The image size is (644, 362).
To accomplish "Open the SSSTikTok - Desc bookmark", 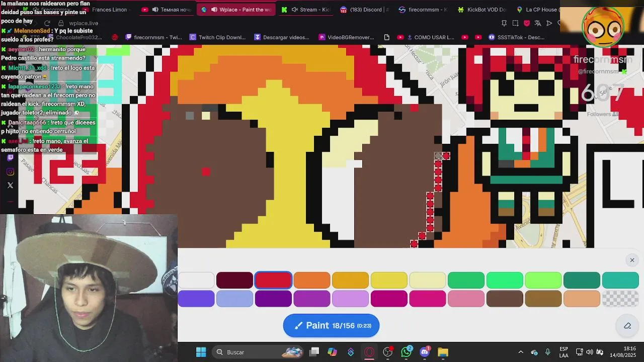I will 516,37.
